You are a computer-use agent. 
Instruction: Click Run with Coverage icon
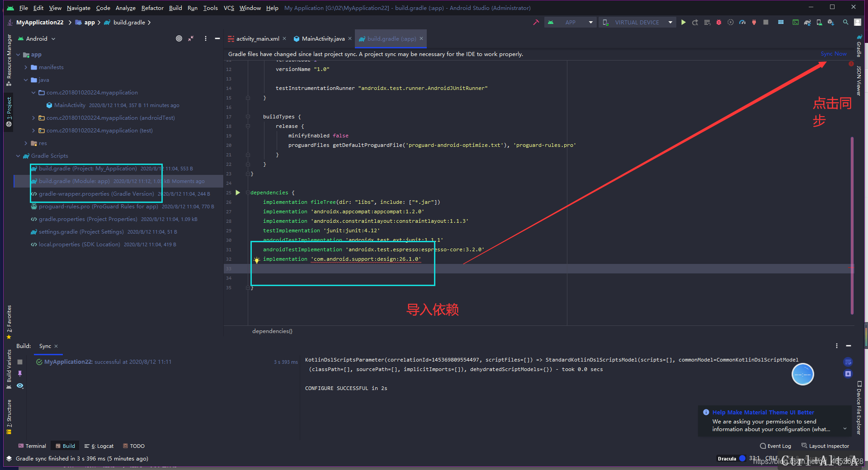pos(731,22)
